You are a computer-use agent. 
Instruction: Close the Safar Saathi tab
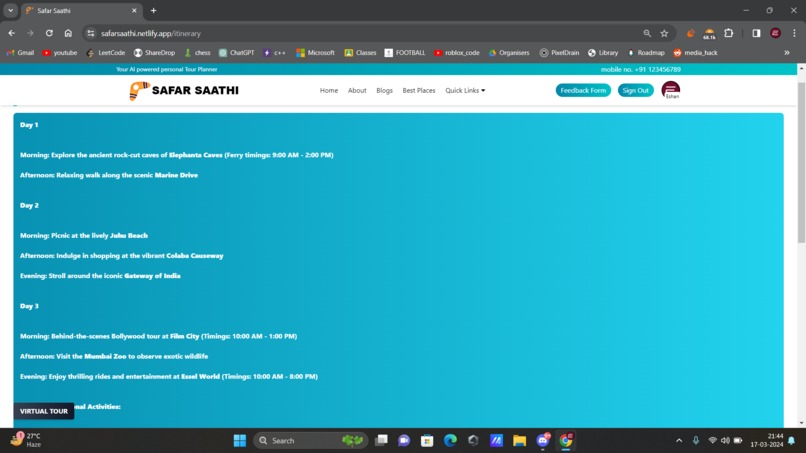pyautogui.click(x=134, y=10)
